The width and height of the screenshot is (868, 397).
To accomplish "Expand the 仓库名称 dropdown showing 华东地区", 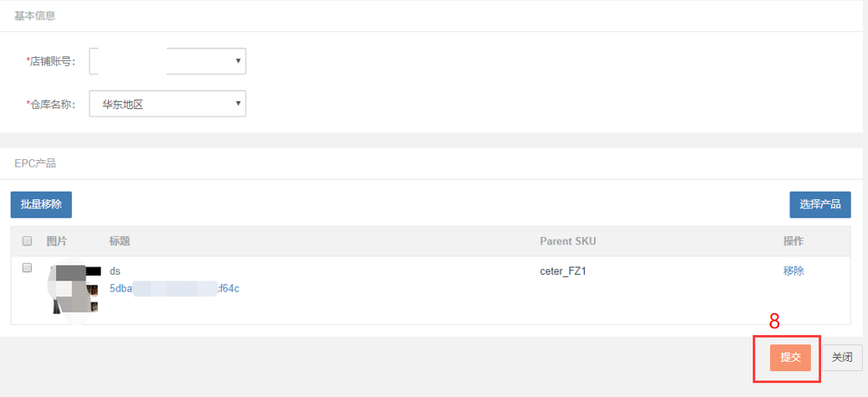I will tap(168, 104).
